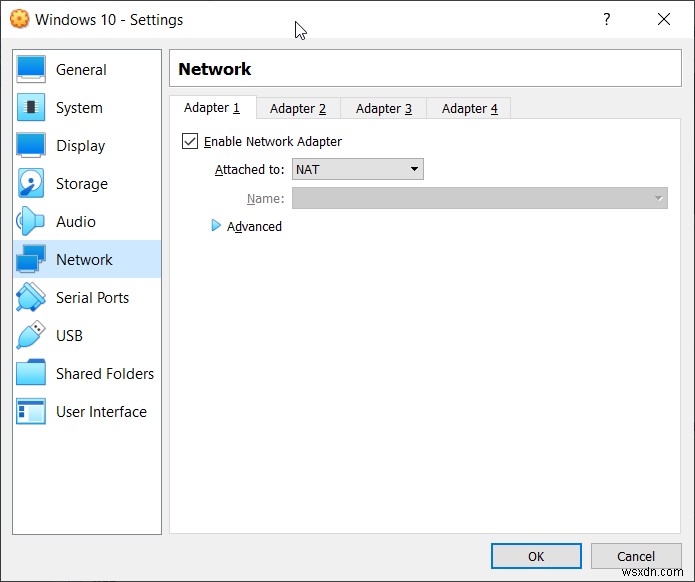The height and width of the screenshot is (582, 695).
Task: Open the Attached to NAT dropdown
Action: (358, 169)
